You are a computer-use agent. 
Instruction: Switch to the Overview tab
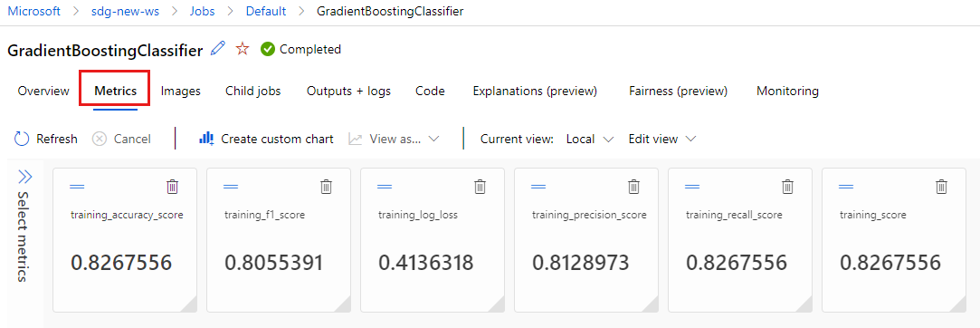[43, 91]
